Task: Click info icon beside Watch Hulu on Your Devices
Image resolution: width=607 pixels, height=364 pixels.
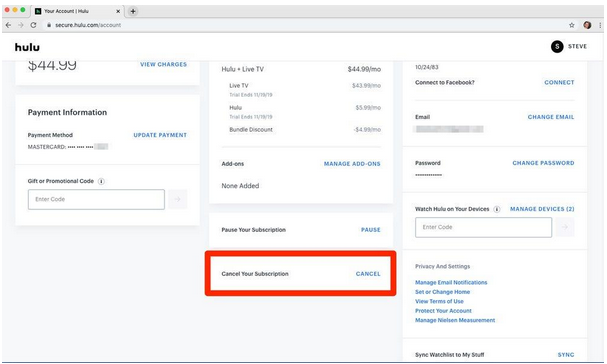Action: [497, 209]
